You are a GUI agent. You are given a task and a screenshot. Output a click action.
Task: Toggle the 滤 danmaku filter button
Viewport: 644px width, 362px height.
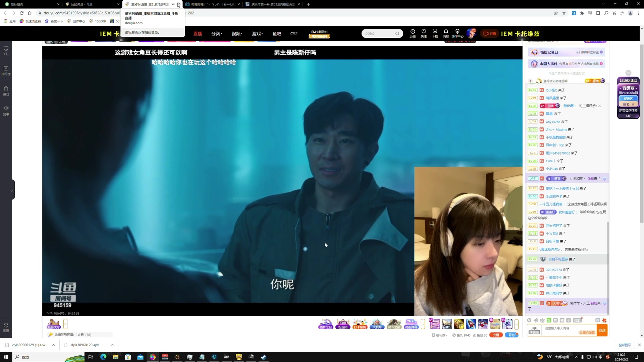click(x=597, y=320)
